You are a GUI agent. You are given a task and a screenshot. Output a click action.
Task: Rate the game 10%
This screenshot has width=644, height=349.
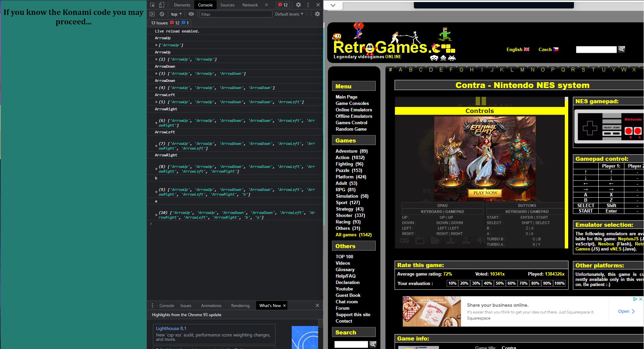click(452, 283)
